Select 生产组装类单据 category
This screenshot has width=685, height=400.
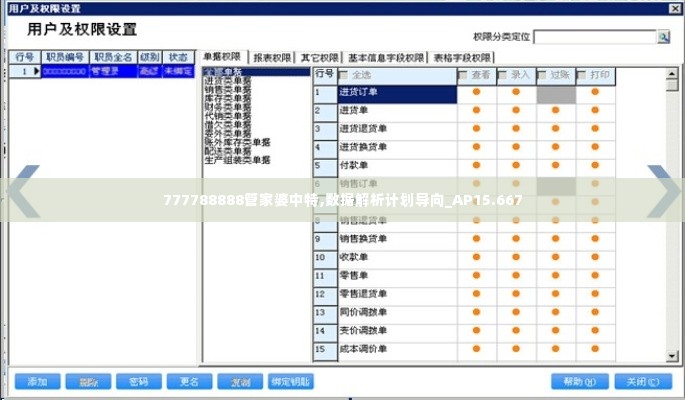pyautogui.click(x=237, y=160)
